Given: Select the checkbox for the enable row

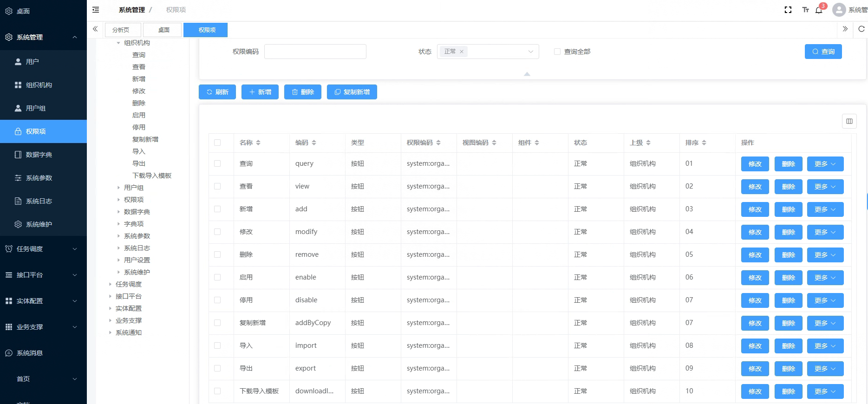Looking at the screenshot, I should click(x=217, y=277).
